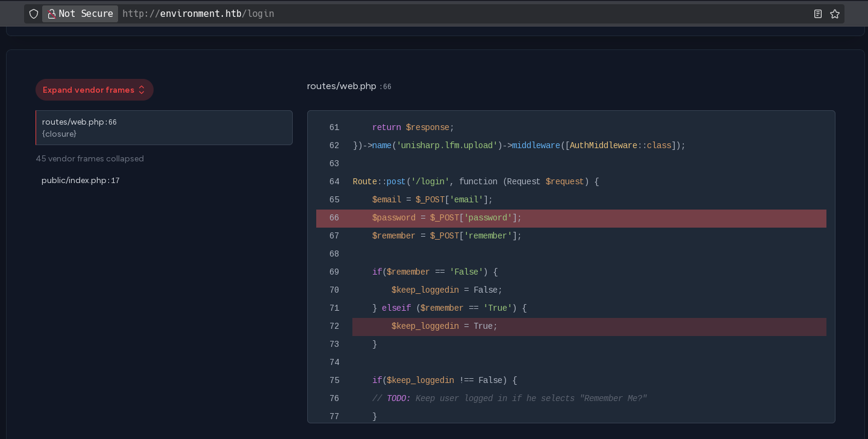Click line number 66 in the gutter
This screenshot has width=868, height=439.
pos(334,218)
